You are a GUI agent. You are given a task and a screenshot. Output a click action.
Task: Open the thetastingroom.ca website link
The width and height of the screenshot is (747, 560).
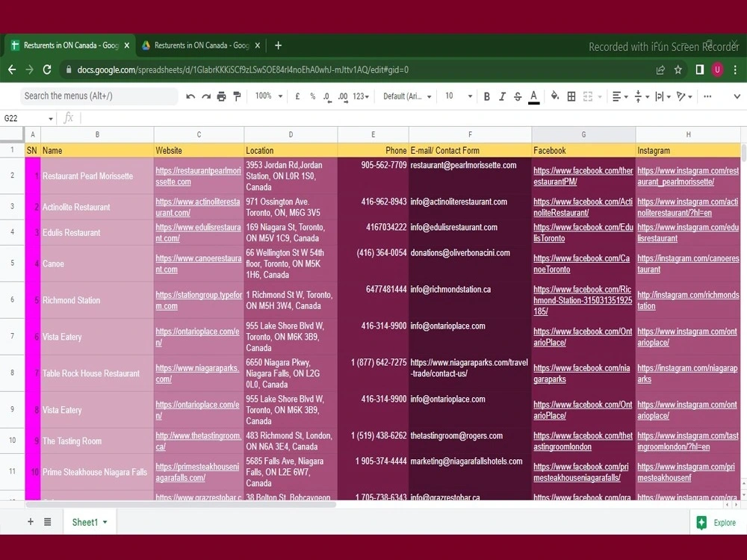click(x=199, y=441)
